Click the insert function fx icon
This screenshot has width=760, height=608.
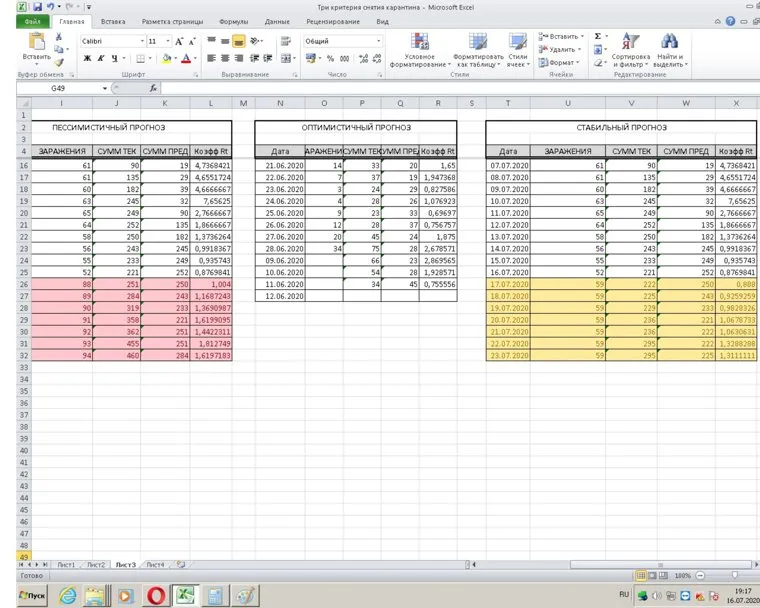tap(153, 89)
